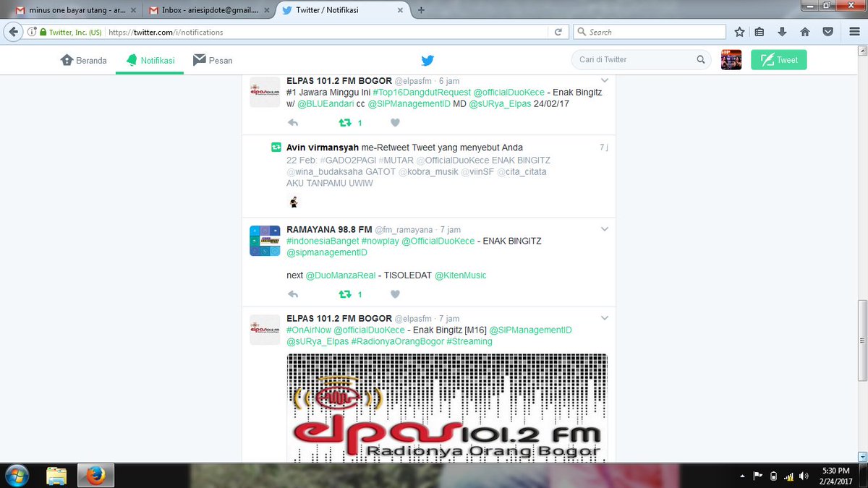
Task: Open Action Center flag tray icon
Action: tap(758, 476)
